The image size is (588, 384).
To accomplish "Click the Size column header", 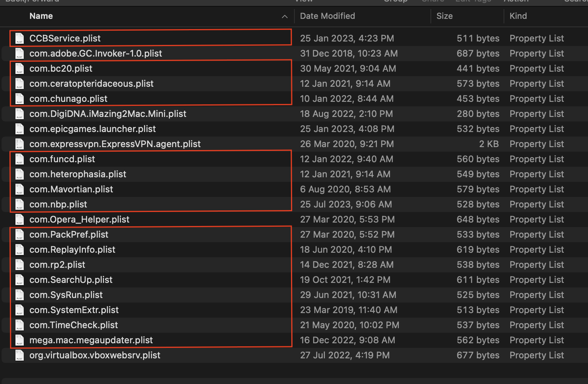I will click(444, 16).
